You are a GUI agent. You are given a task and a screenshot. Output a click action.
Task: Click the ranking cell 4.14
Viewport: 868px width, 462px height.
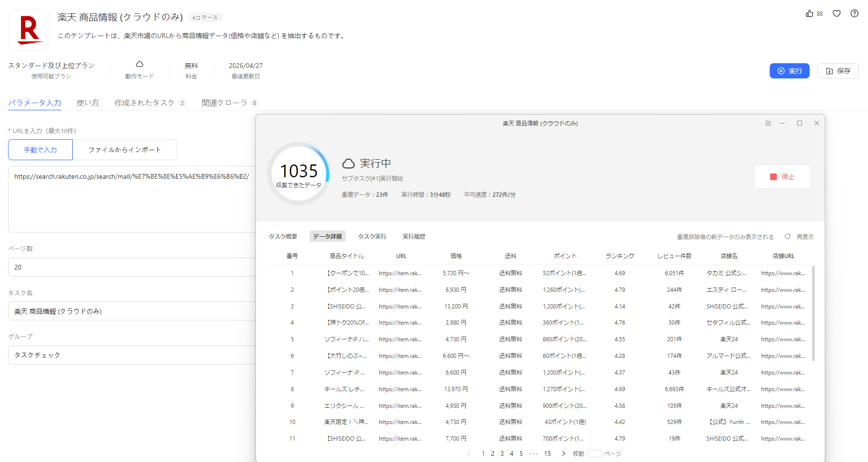[620, 307]
